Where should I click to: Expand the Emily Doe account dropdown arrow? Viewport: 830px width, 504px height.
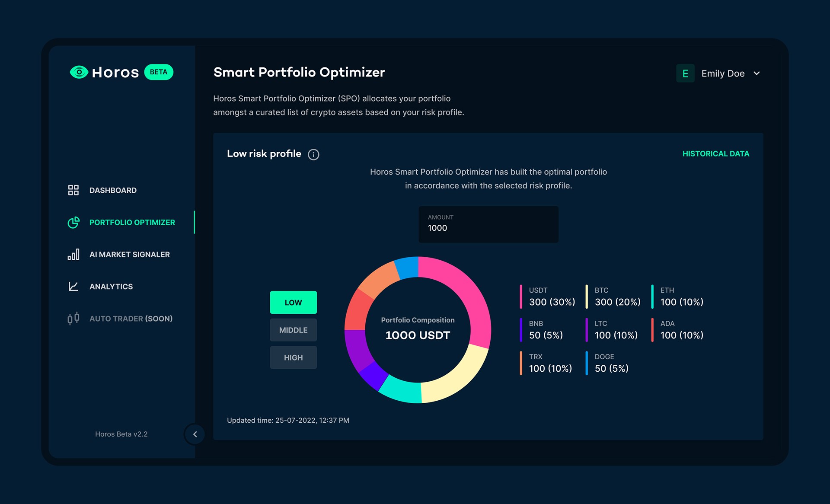coord(757,73)
